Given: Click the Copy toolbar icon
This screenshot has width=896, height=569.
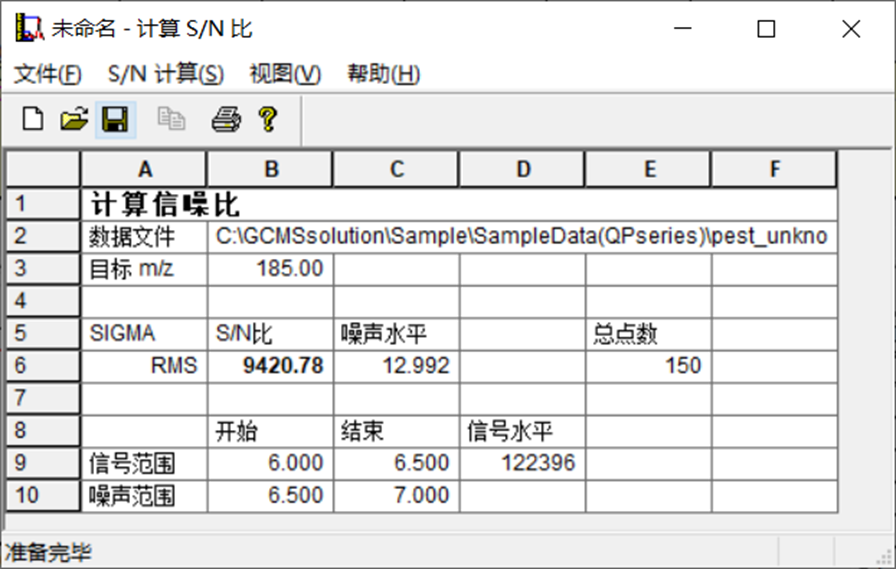Looking at the screenshot, I should 171,120.
